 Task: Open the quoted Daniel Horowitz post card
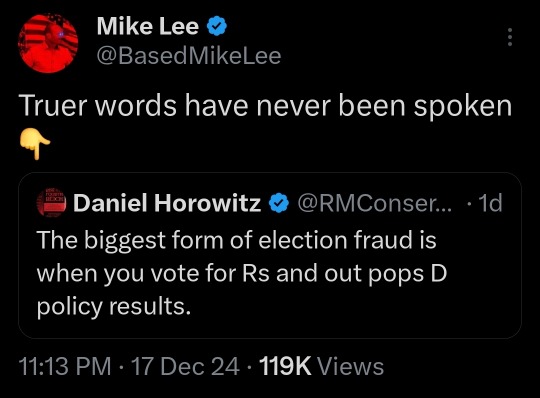(x=270, y=255)
